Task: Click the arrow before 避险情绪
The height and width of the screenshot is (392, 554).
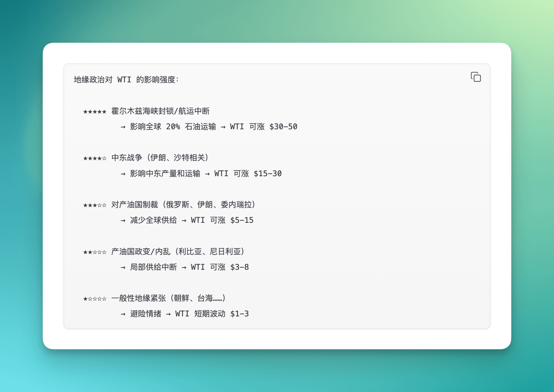Action: coord(123,314)
